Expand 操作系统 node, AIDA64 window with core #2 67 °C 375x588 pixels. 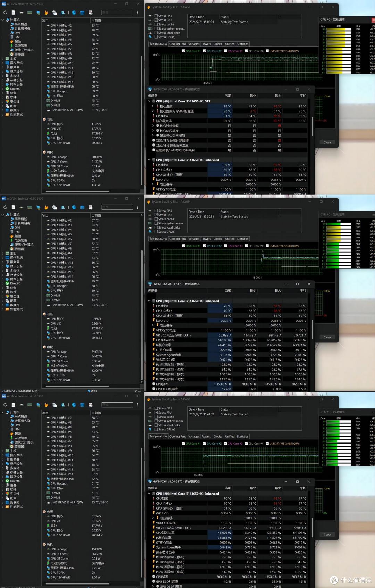3,258
